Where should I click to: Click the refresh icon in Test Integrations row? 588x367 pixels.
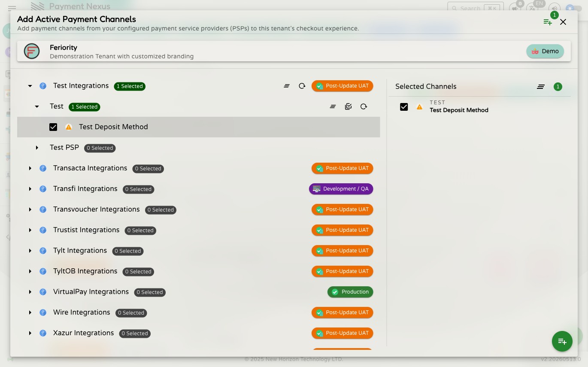[x=302, y=86]
